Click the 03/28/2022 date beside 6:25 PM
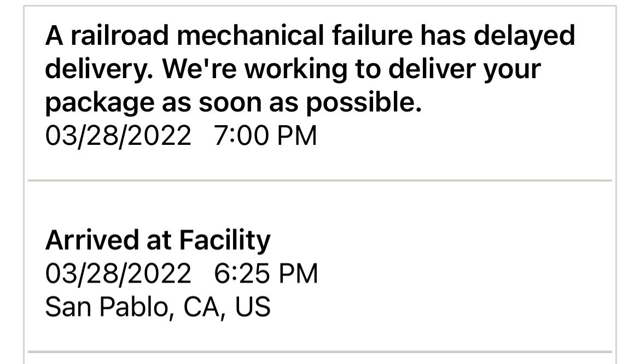The height and width of the screenshot is (364, 640). point(118,273)
